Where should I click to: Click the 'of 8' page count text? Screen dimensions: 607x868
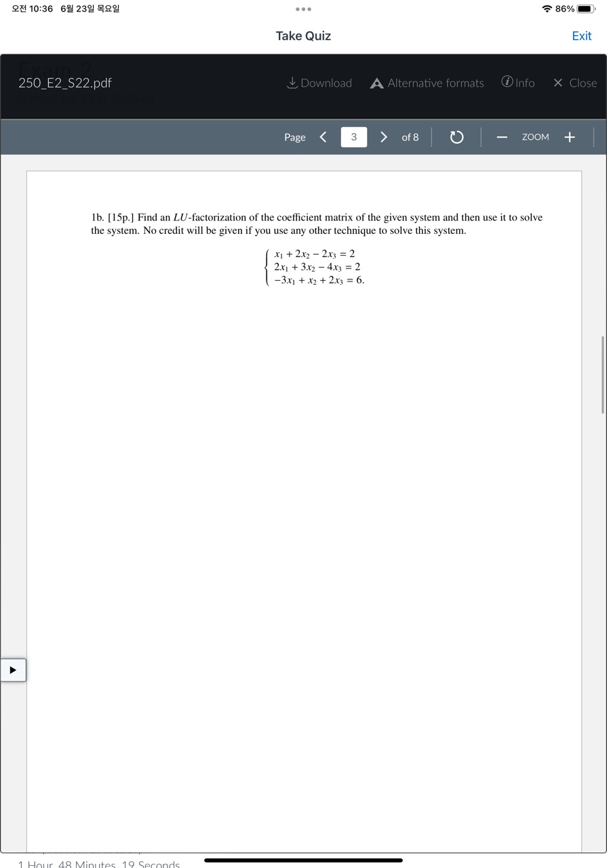pos(410,137)
